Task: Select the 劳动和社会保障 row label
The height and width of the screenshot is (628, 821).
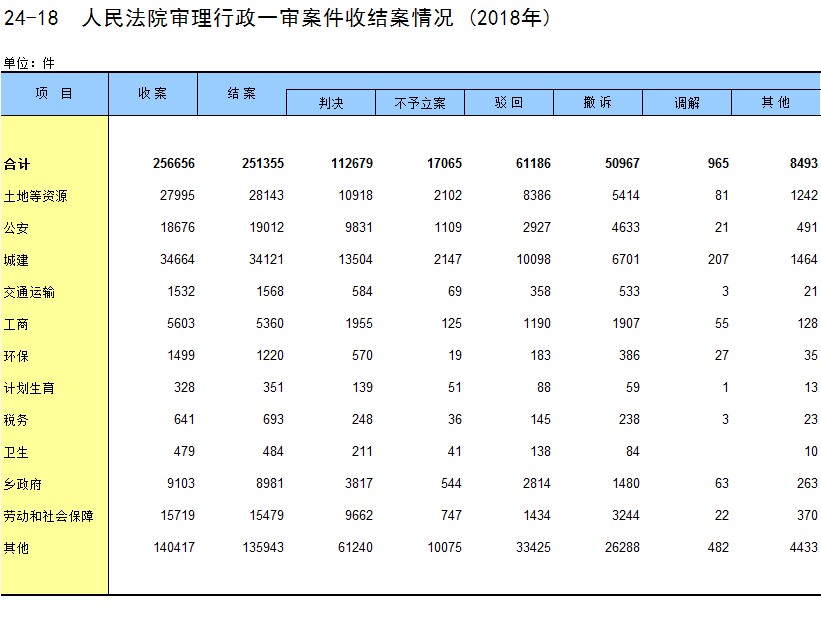Action: point(48,515)
